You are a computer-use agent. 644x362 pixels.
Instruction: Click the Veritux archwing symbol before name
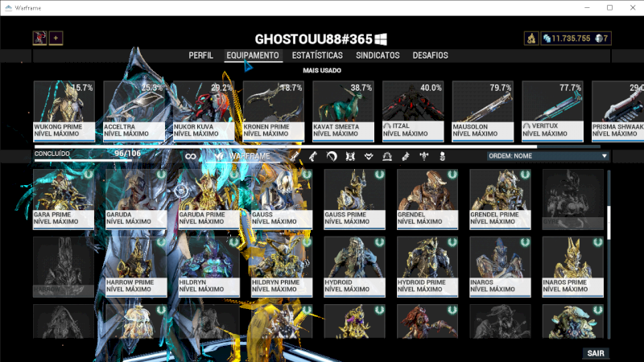tap(526, 126)
